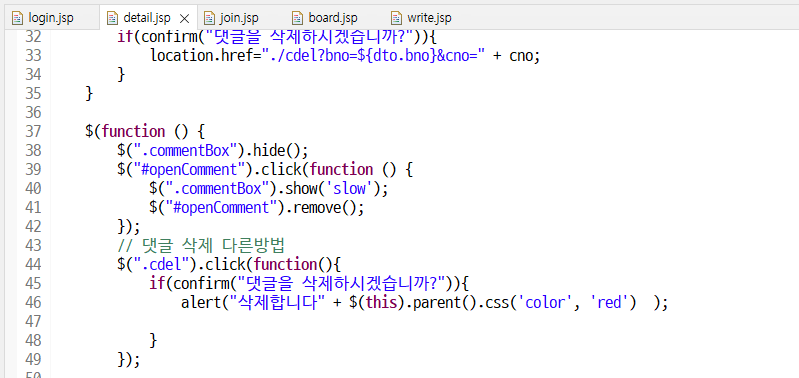799x378 pixels.
Task: Click the ".commentBox" string on line 38
Action: [x=184, y=151]
